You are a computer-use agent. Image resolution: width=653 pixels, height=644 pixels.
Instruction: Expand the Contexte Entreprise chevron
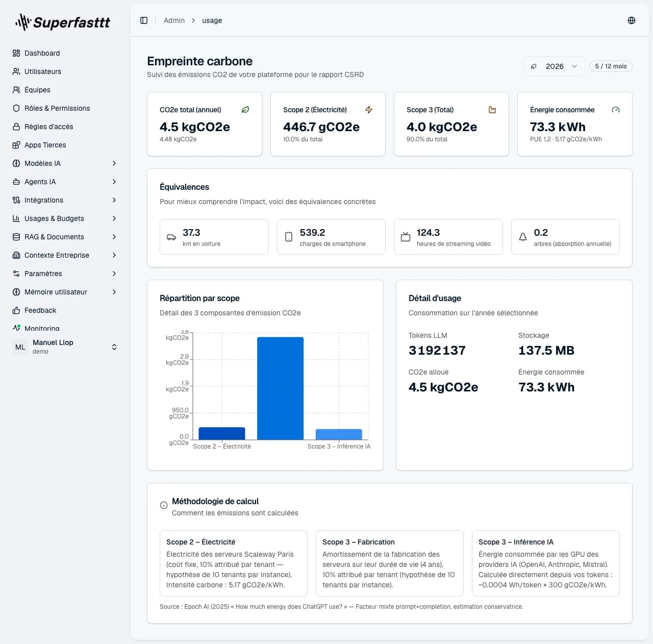[114, 255]
